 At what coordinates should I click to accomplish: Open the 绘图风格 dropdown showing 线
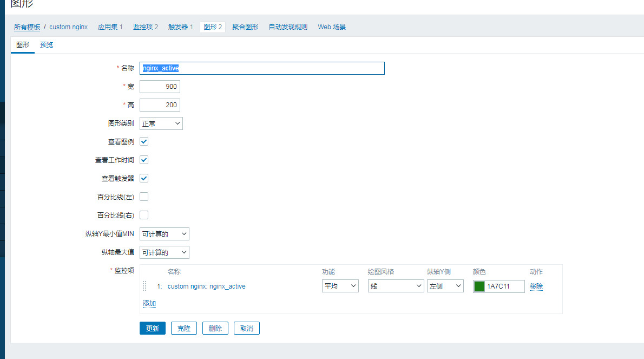click(396, 286)
